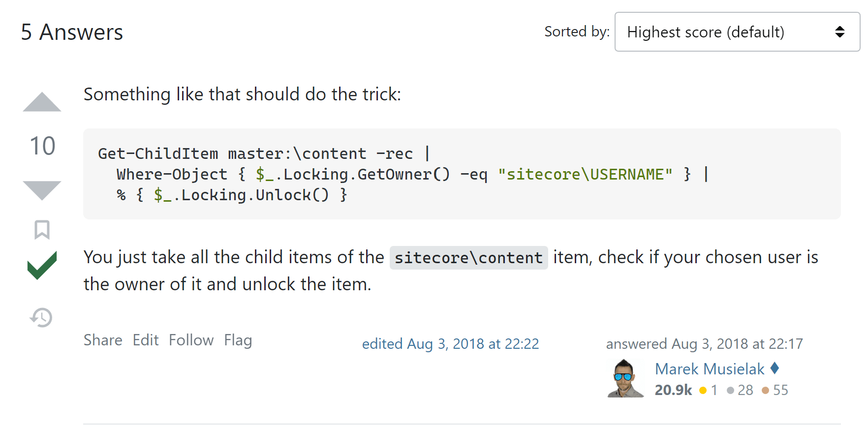Click the 5 Answers heading
This screenshot has height=427, width=868.
tap(72, 32)
